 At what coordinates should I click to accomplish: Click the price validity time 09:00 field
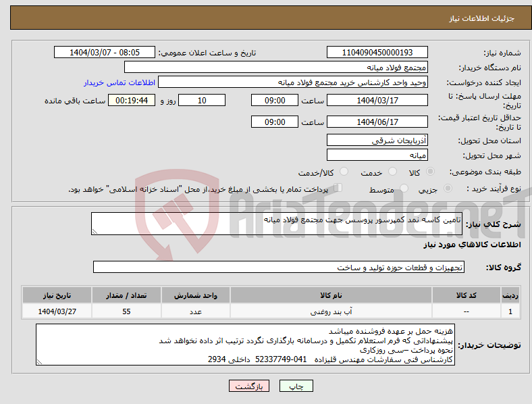275,122
